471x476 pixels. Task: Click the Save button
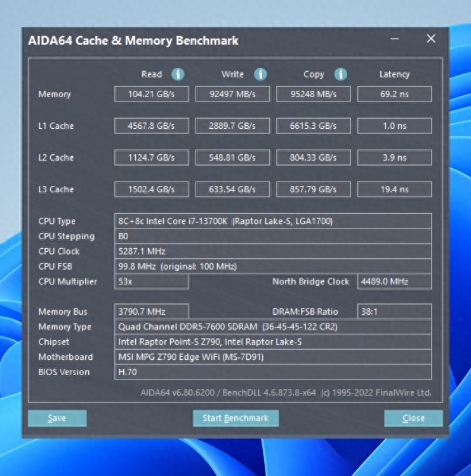tap(57, 418)
